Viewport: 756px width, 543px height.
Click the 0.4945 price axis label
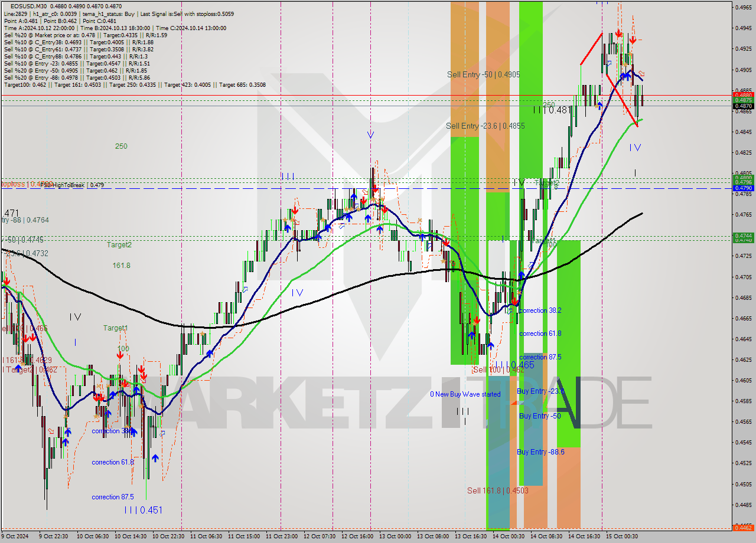pos(743,28)
